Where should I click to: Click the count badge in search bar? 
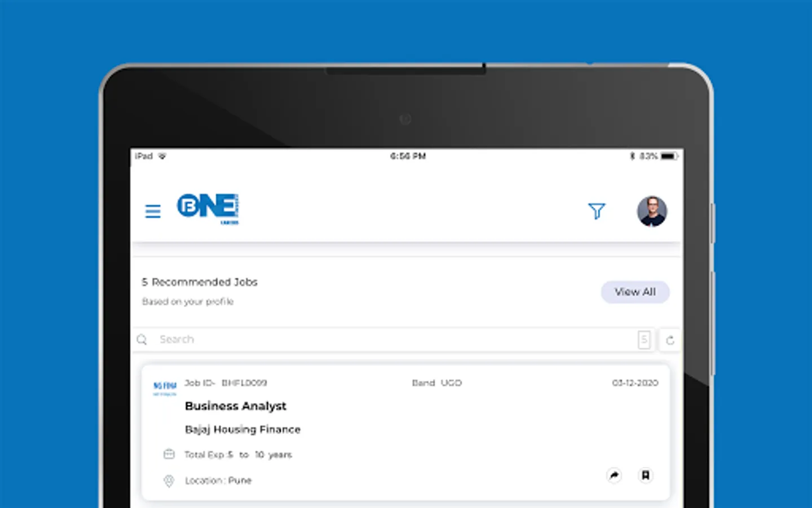[644, 340]
